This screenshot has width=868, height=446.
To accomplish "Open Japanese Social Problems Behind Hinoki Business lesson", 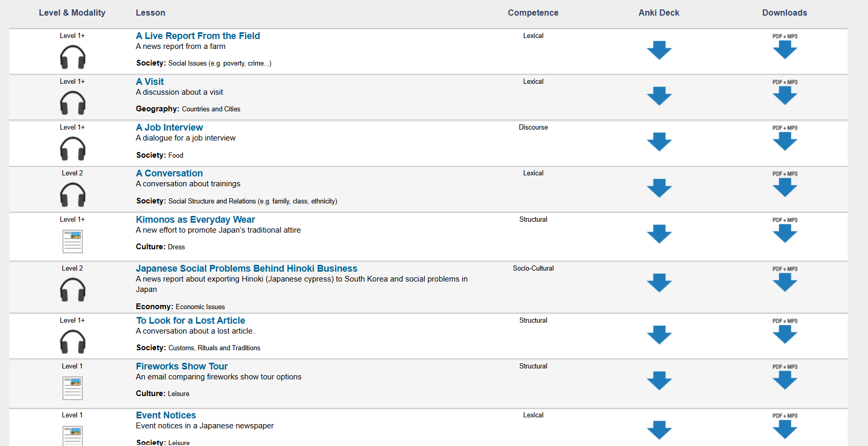I will 247,269.
